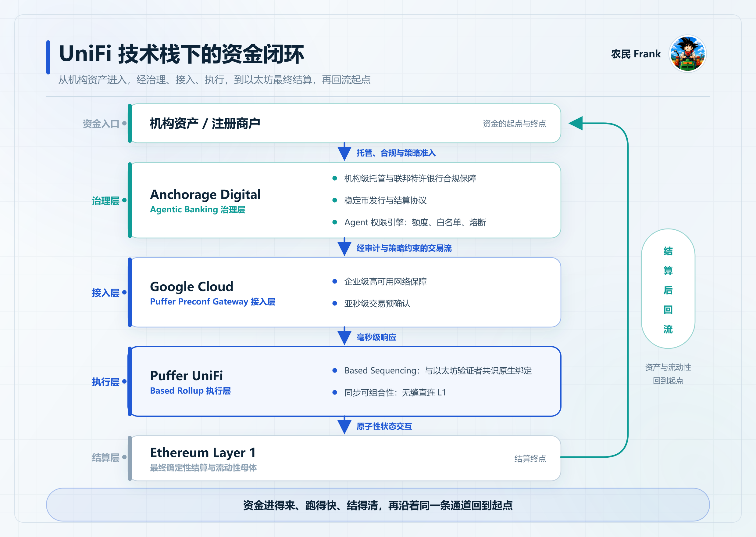This screenshot has height=537, width=756.
Task: Select the Based Rollup 执行层 subtitle
Action: 190,391
